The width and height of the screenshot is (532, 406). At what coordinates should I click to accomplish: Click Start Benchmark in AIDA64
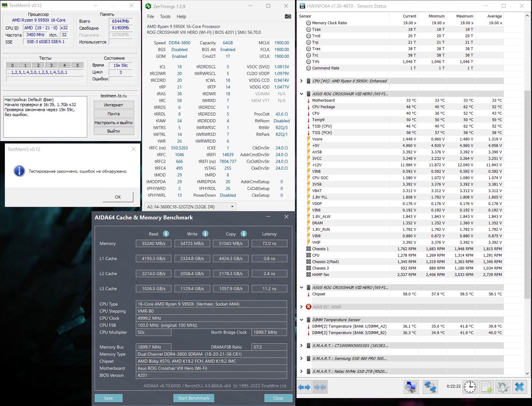coord(194,398)
